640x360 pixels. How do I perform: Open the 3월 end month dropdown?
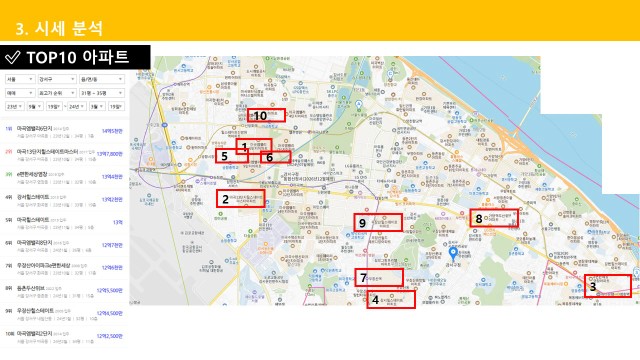pyautogui.click(x=97, y=107)
